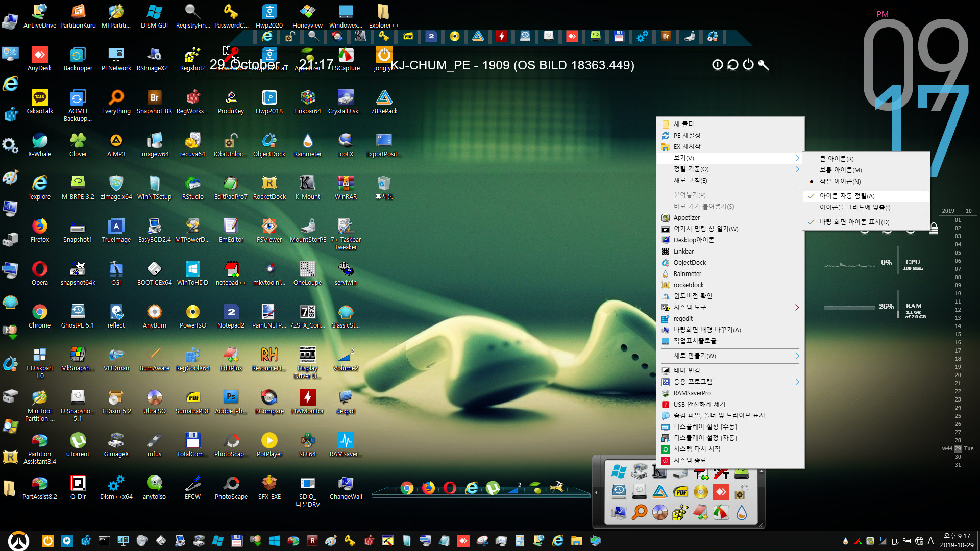
Task: Select medium icons 보통 아이콘(M) option
Action: point(866,170)
